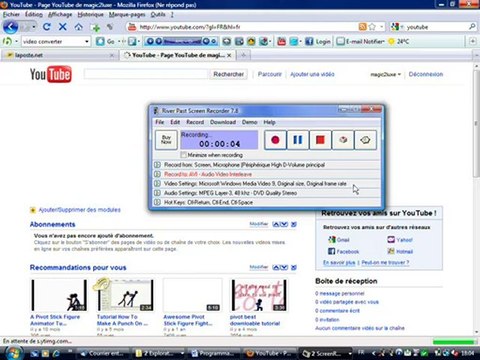Open the video converter combo box dropdown

(x=87, y=42)
